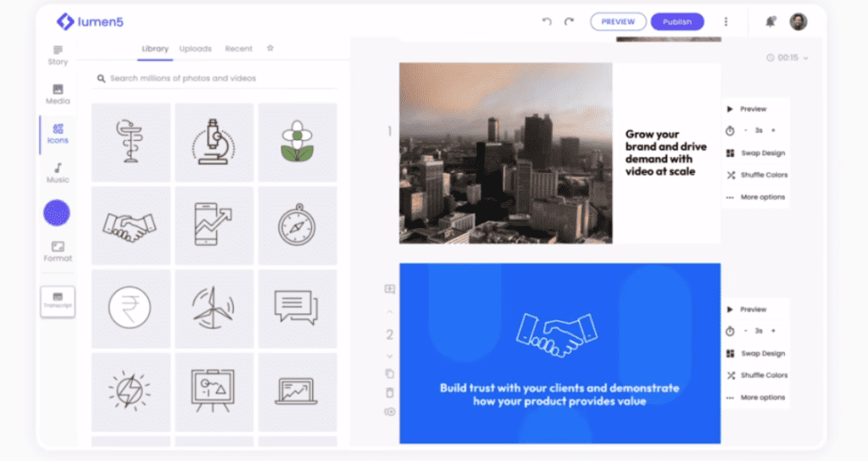Viewport: 868px width, 461px height.
Task: Open the three-dot menu beside Publish
Action: (x=726, y=22)
